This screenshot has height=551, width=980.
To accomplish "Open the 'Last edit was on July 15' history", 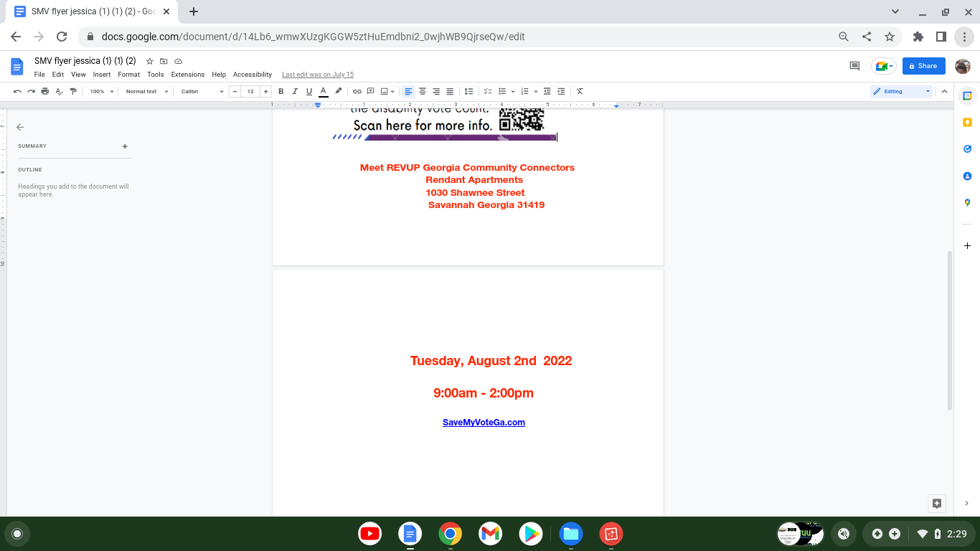I will coord(318,75).
